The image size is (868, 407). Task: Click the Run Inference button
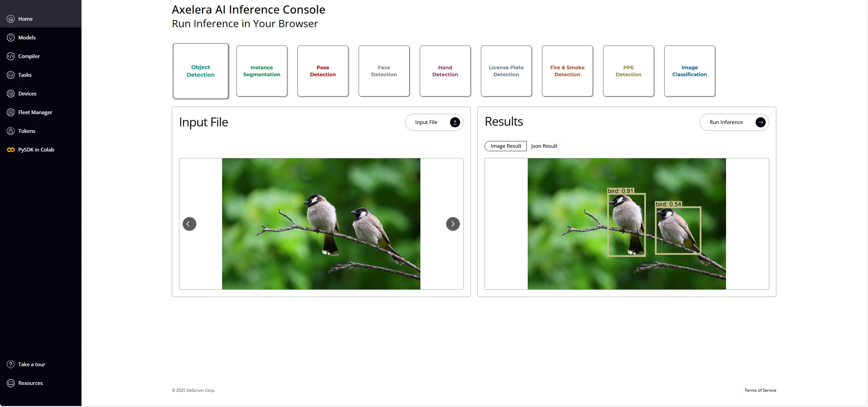tap(734, 122)
